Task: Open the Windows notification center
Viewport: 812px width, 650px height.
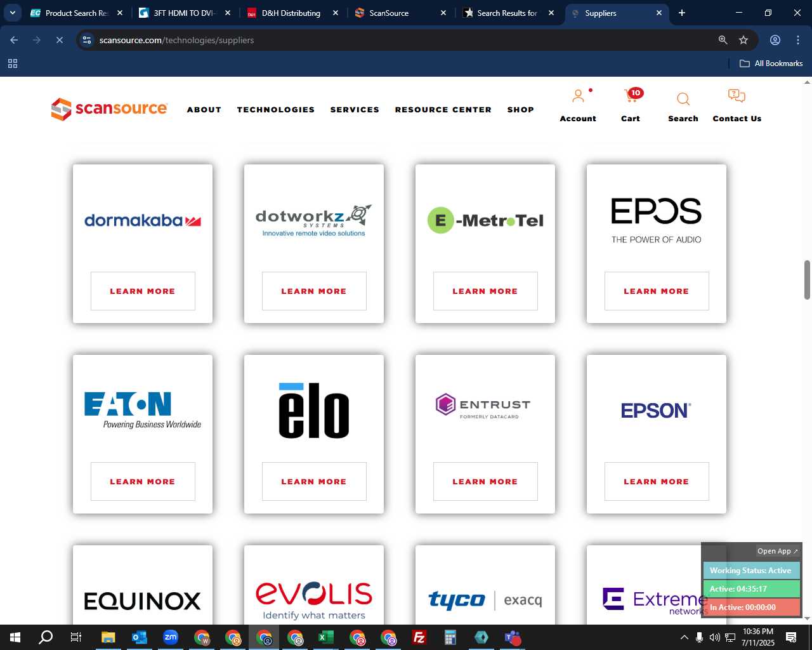Action: (791, 637)
